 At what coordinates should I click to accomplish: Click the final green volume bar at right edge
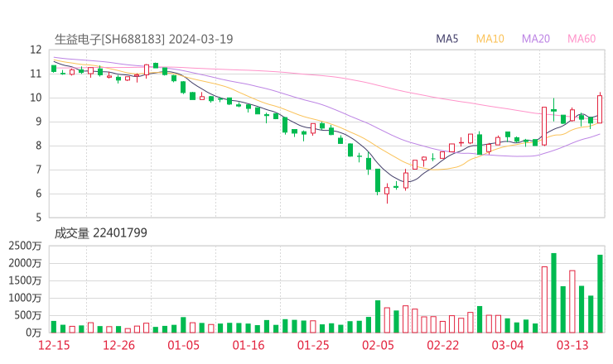600,294
